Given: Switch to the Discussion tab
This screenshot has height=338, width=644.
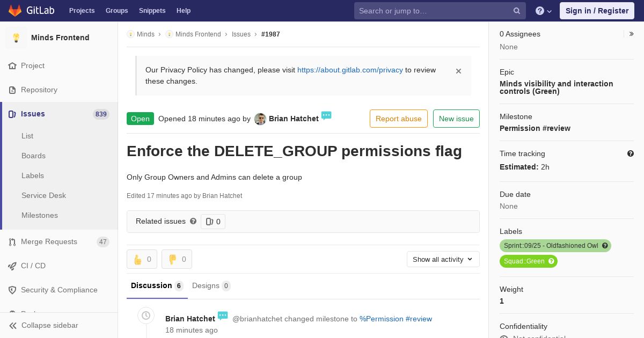Looking at the screenshot, I should 157,286.
